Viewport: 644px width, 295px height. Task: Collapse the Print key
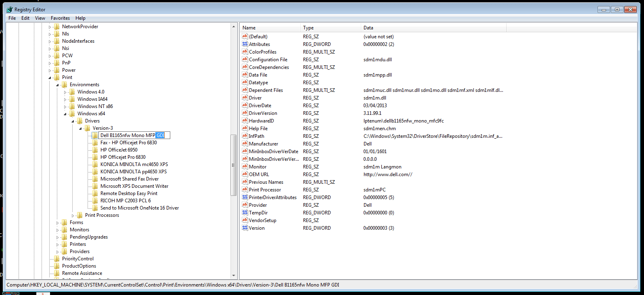tap(50, 78)
